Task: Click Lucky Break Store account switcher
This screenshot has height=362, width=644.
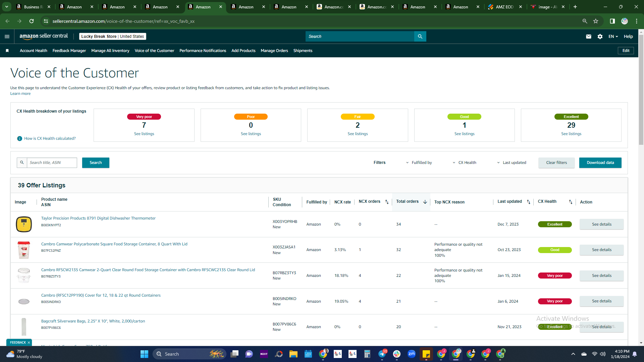Action: tap(113, 37)
